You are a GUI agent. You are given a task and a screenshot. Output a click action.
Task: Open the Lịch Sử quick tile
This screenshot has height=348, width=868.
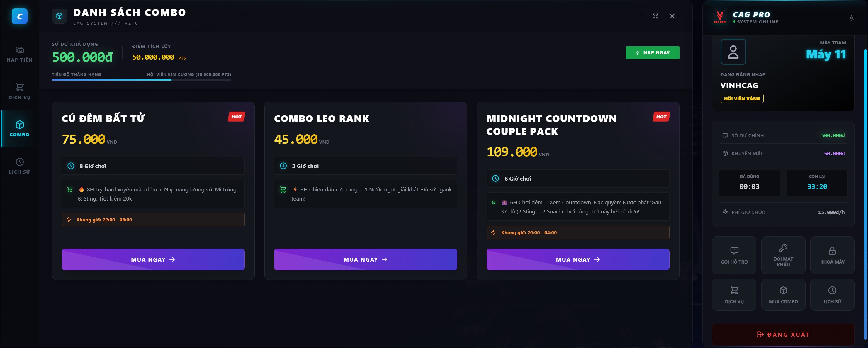tap(832, 294)
